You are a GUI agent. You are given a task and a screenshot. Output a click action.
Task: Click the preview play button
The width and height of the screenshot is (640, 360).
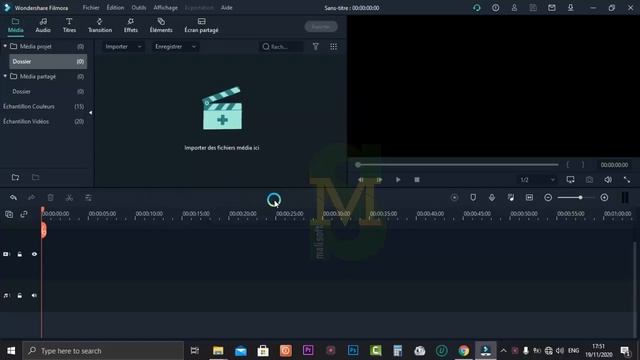(x=398, y=180)
